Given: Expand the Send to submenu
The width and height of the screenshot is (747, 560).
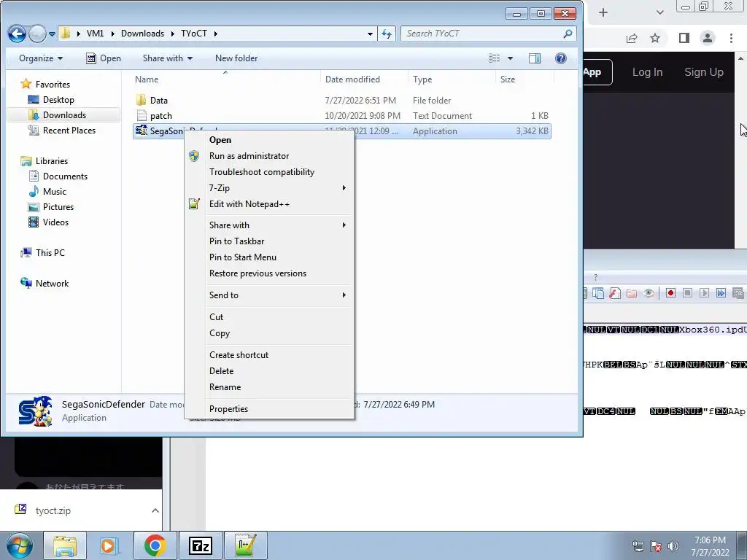Looking at the screenshot, I should pyautogui.click(x=269, y=295).
